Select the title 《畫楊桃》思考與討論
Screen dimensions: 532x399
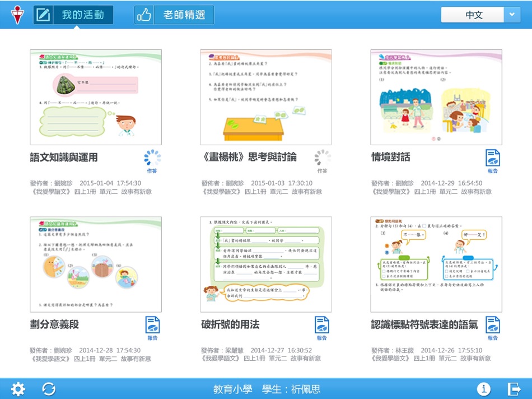[249, 157]
